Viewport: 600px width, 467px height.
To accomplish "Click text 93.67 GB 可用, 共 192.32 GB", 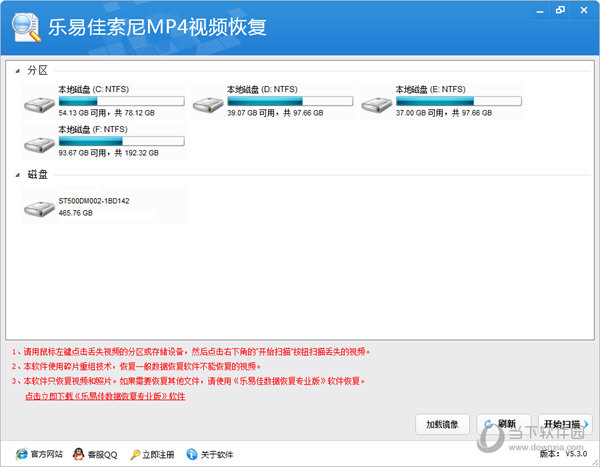I will point(109,153).
